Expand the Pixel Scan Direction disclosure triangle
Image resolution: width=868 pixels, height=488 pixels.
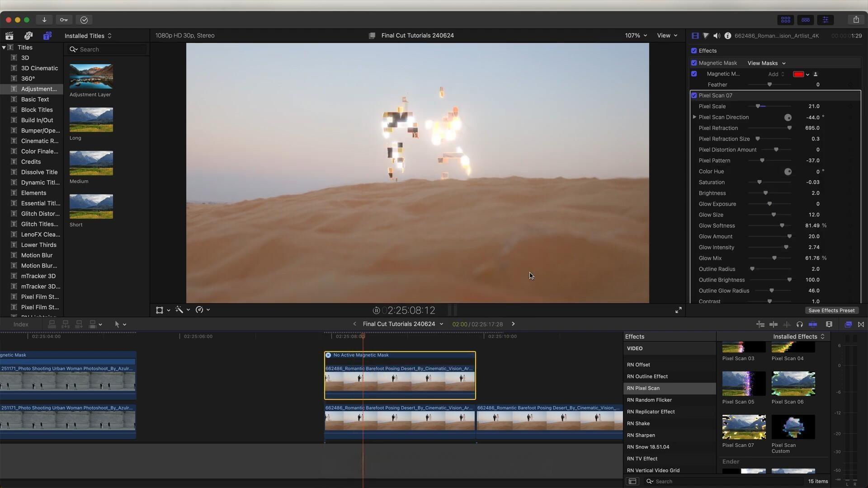pos(694,117)
